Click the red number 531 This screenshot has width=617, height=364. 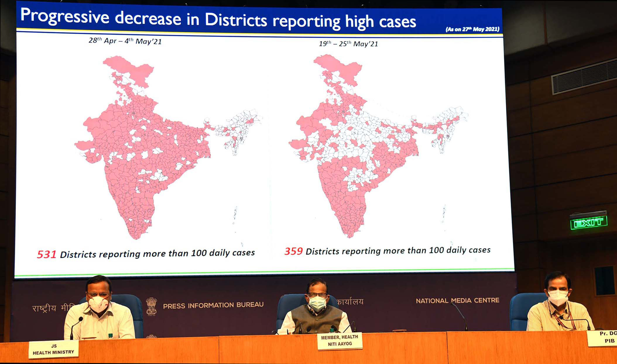[x=47, y=254]
